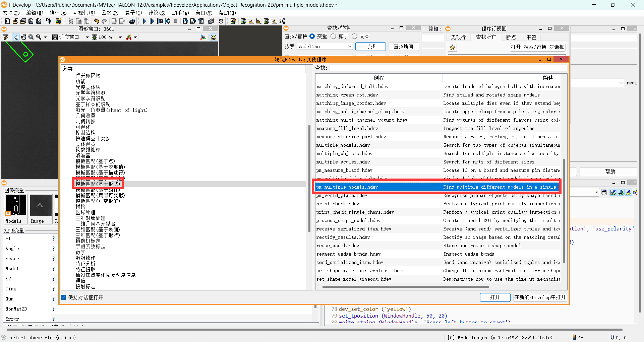
Task: Click the Run program play icon
Action: [x=144, y=21]
